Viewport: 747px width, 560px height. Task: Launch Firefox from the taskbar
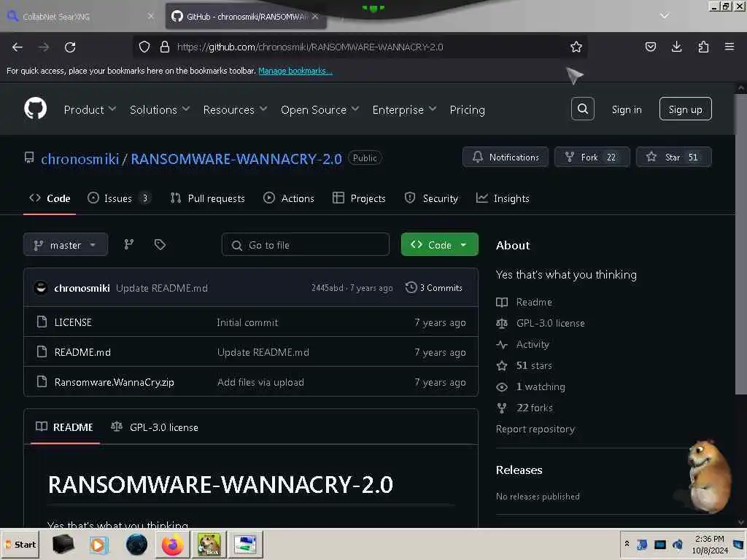172,544
